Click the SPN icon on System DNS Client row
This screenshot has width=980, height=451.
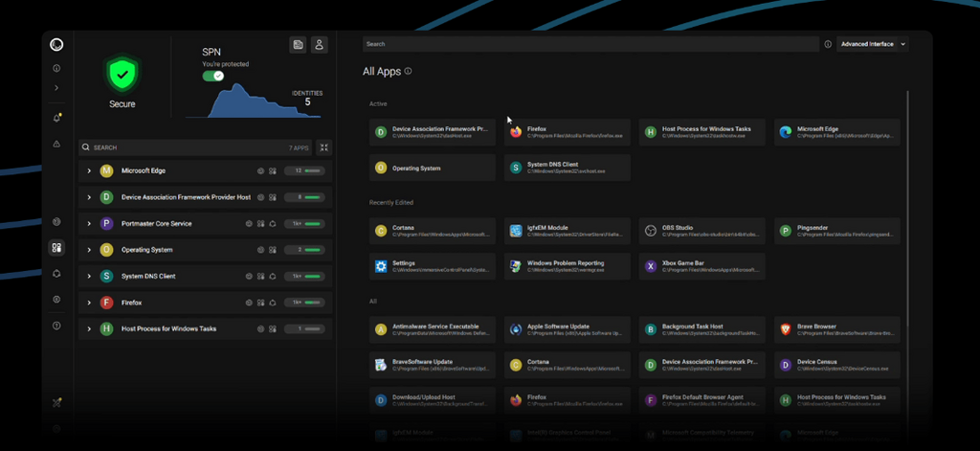(x=273, y=276)
